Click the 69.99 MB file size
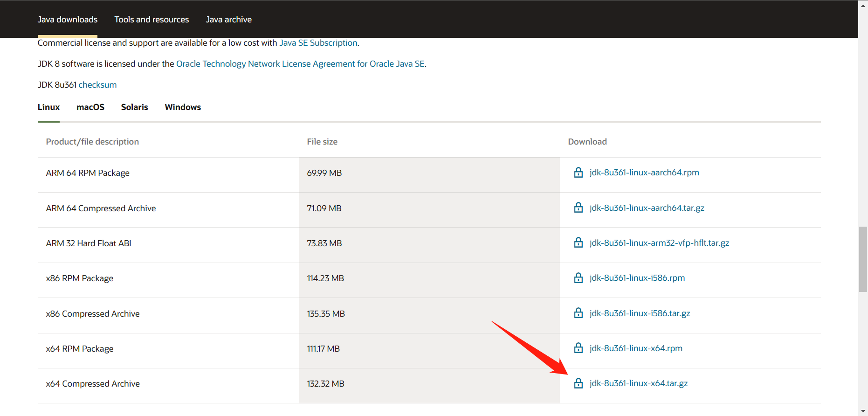 coord(324,173)
